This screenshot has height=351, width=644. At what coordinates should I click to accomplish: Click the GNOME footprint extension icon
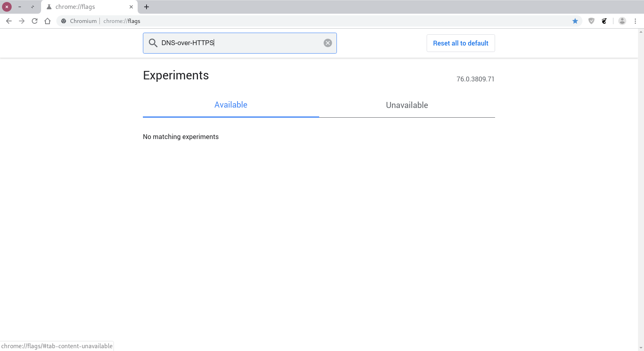[604, 21]
